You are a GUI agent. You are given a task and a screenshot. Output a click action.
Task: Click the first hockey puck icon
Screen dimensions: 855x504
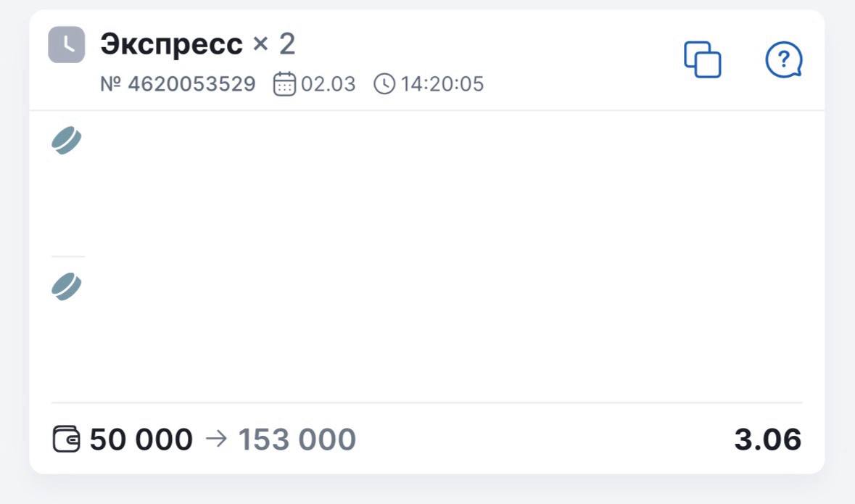click(66, 141)
